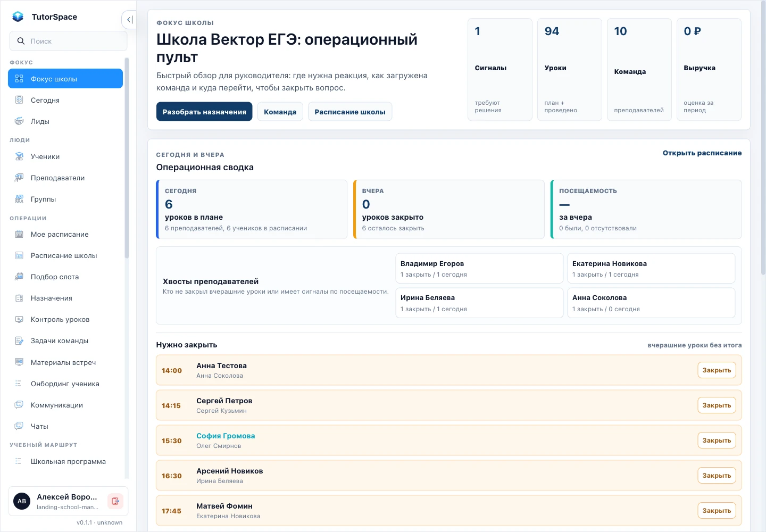Open the Выручка stat card
The width and height of the screenshot is (766, 532).
pyautogui.click(x=709, y=70)
